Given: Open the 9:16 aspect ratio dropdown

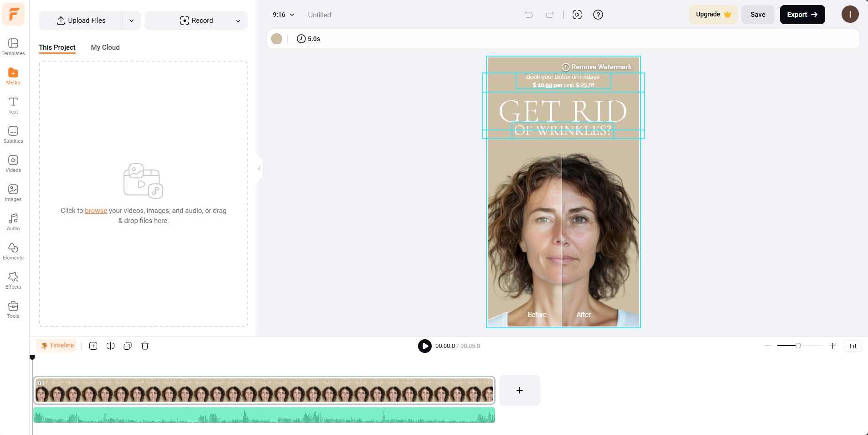Looking at the screenshot, I should [284, 15].
